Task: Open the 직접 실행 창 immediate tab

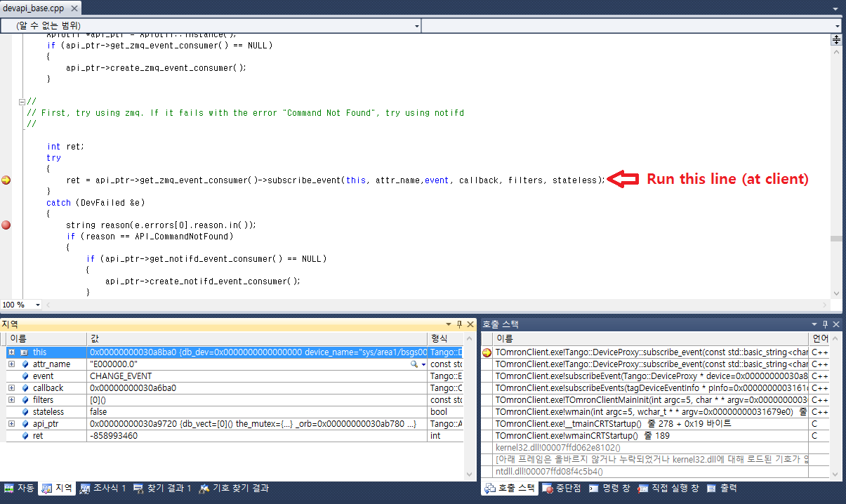Action: [668, 489]
